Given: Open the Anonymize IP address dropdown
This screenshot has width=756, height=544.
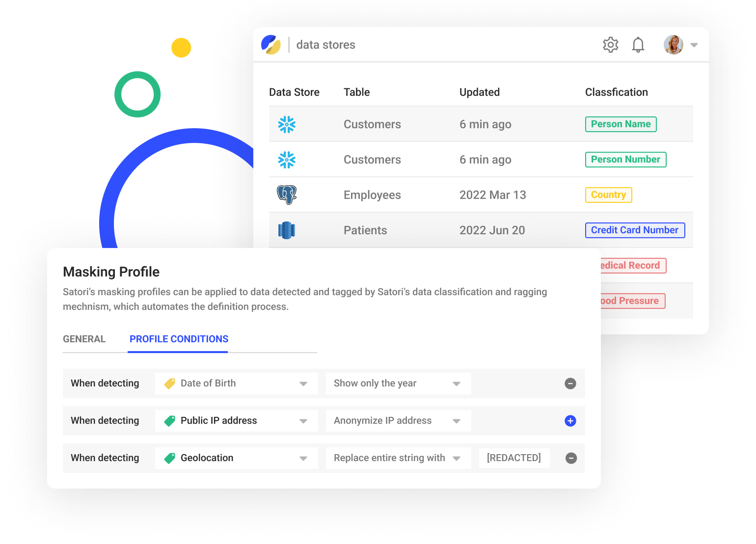Looking at the screenshot, I should pos(399,421).
